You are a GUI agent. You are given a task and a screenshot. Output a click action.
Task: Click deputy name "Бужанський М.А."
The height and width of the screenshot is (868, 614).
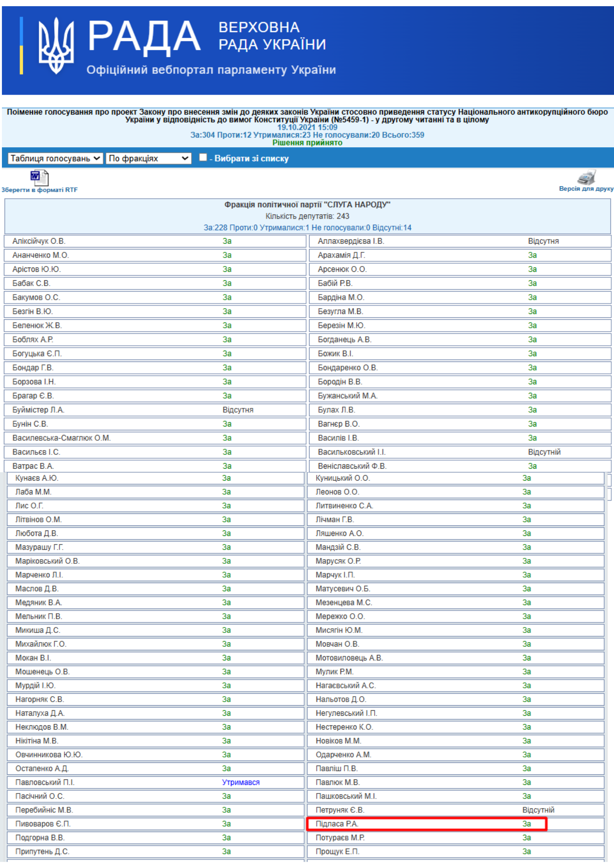[347, 396]
